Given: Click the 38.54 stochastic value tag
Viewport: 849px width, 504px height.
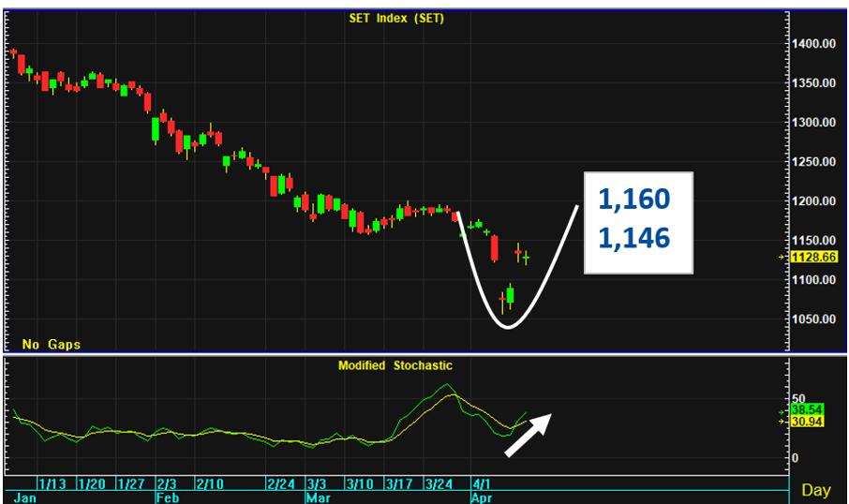Looking at the screenshot, I should 807,409.
